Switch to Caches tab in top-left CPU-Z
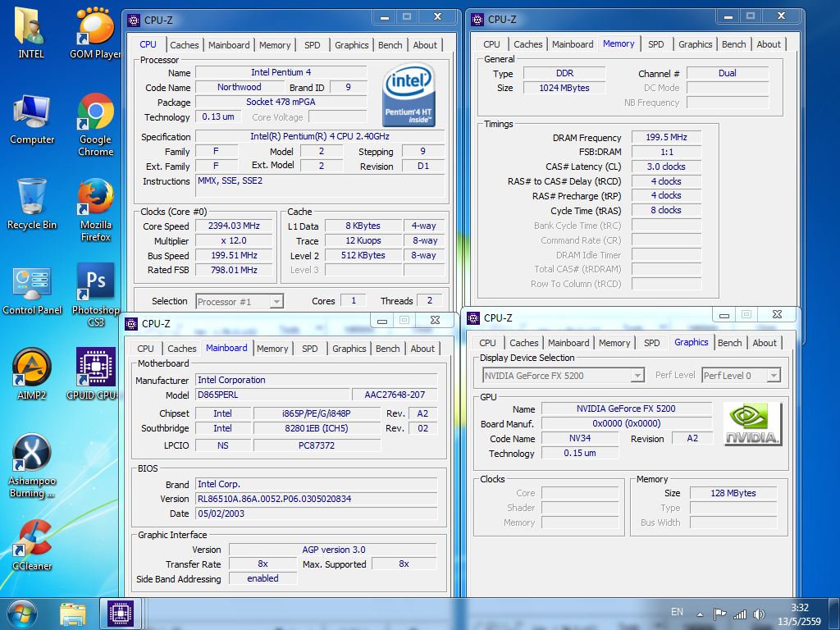840x630 pixels. [x=185, y=45]
